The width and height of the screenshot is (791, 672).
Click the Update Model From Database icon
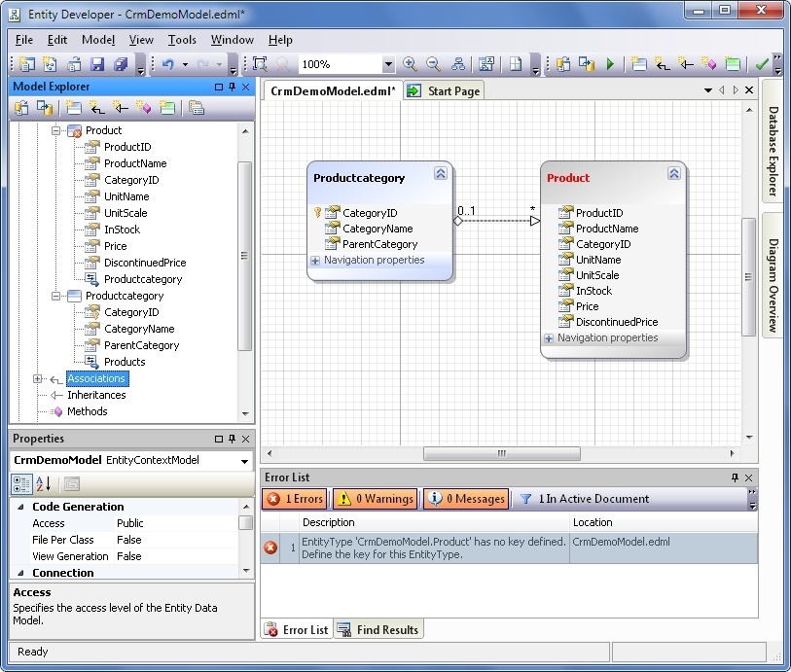point(561,64)
